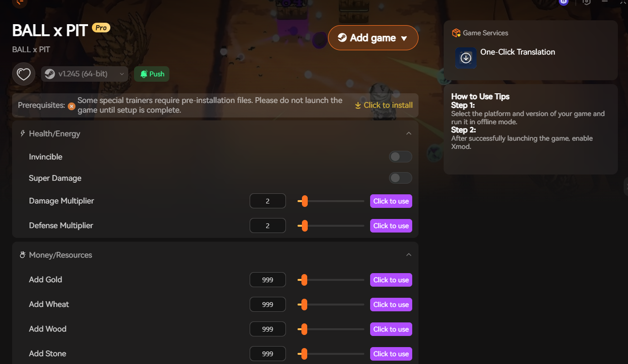This screenshot has height=364, width=628.
Task: Collapse the Health/Energy section
Action: pyautogui.click(x=409, y=133)
